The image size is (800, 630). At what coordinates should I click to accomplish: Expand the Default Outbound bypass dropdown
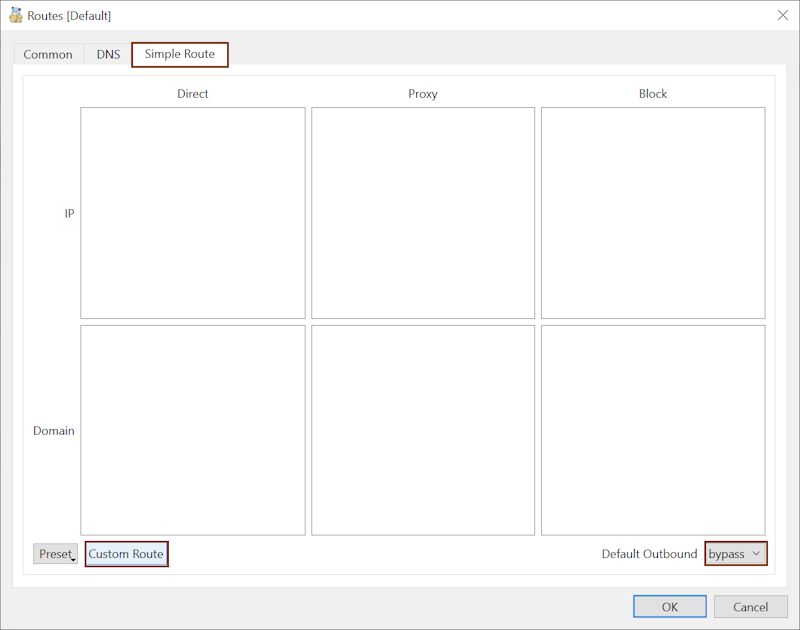pos(735,554)
